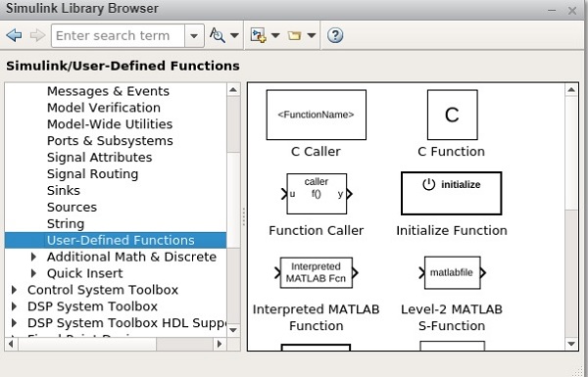Click block pane scroll down arrow
588x377 pixels.
coord(571,344)
